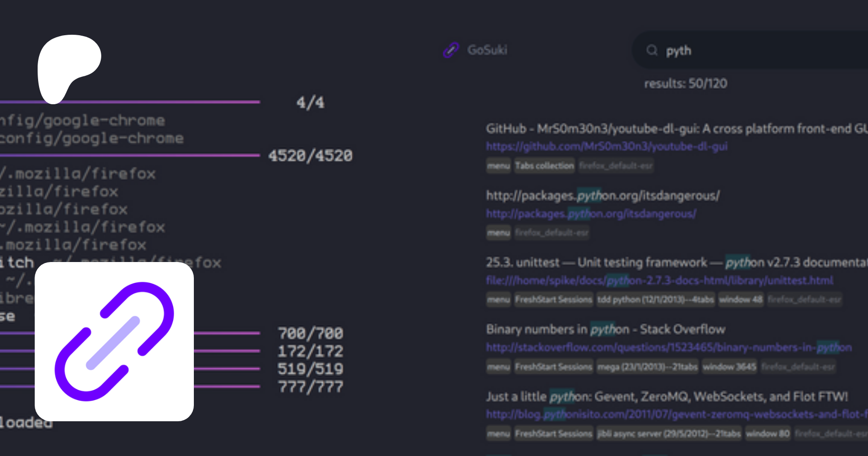This screenshot has height=456, width=868.
Task: Open the "Binary numbers in python" result
Action: click(606, 330)
